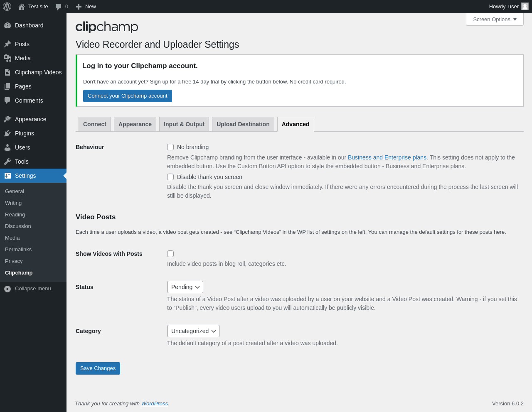Click the Video Posts heading
Screen dimensions: 532x412
96,217
